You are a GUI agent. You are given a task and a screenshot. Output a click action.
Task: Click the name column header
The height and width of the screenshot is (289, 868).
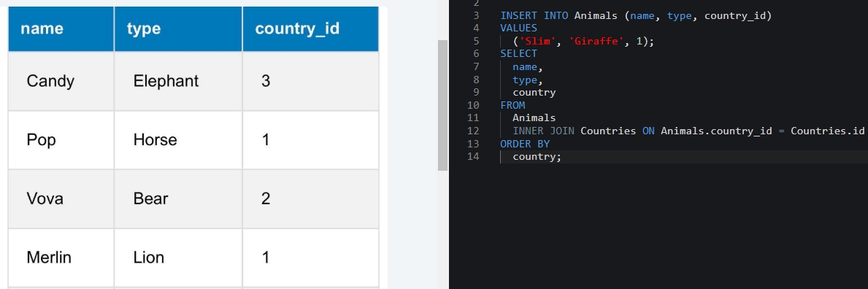coord(61,28)
